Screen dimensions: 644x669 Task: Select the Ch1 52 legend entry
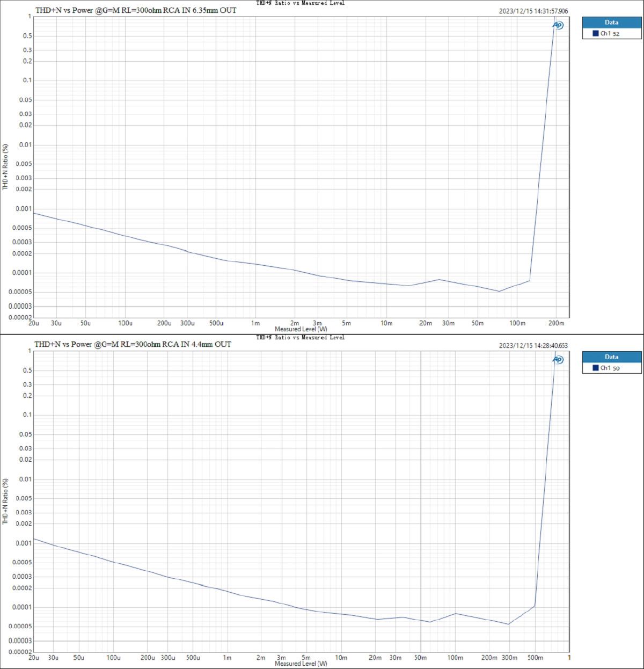tap(610, 33)
